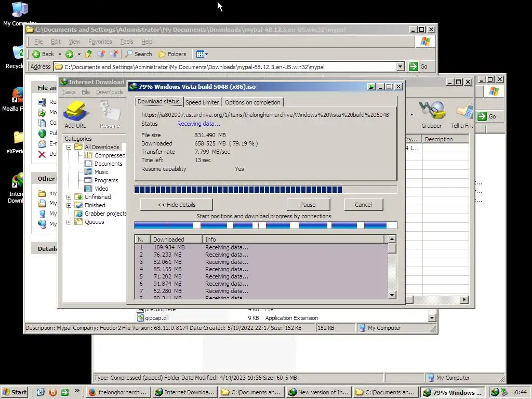Select connection row with 109.934 MB
The height and width of the screenshot is (399, 532).
[261, 247]
